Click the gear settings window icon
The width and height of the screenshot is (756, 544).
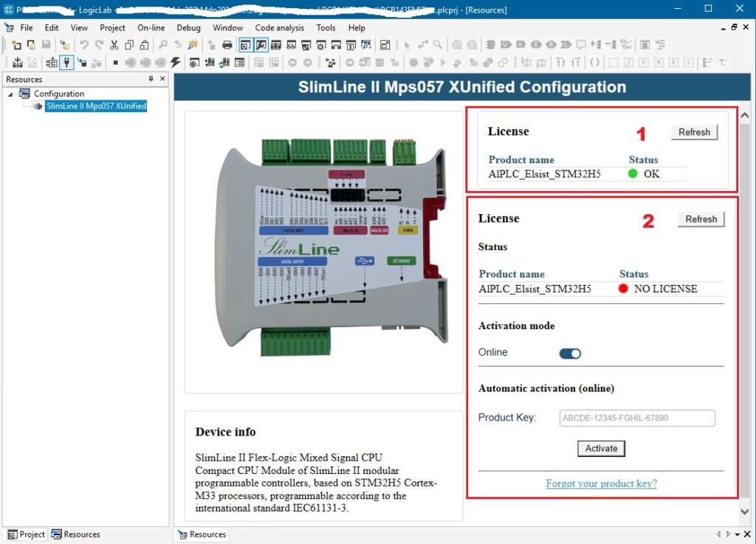tap(321, 45)
